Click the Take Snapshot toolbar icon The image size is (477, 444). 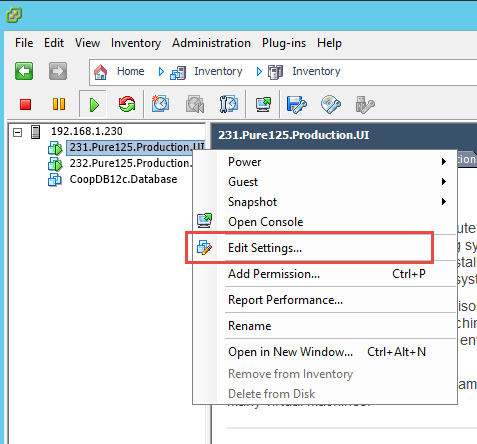160,104
